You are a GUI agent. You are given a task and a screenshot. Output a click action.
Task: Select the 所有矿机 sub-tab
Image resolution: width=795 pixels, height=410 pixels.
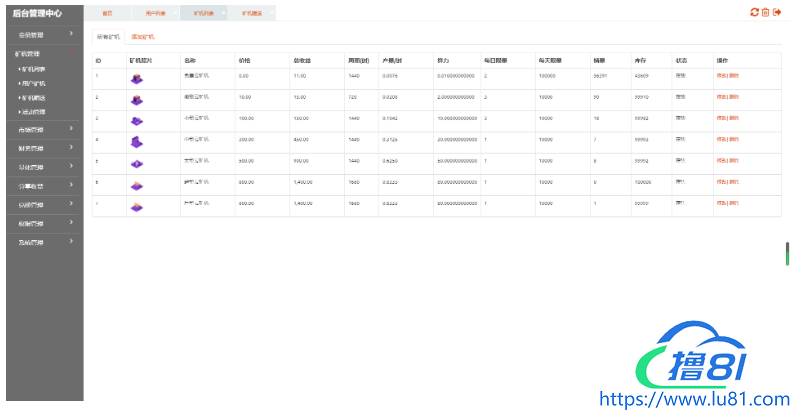coord(107,36)
